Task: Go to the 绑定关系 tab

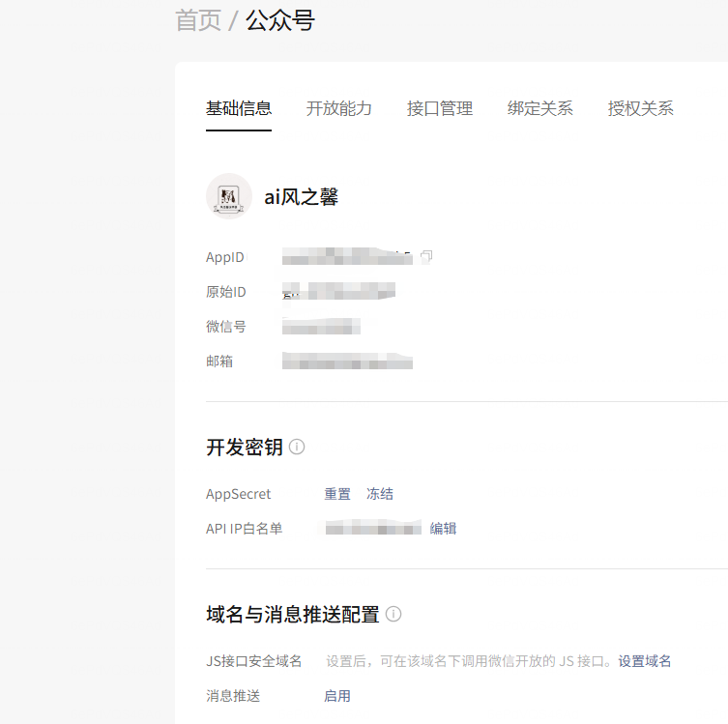Action: tap(540, 108)
